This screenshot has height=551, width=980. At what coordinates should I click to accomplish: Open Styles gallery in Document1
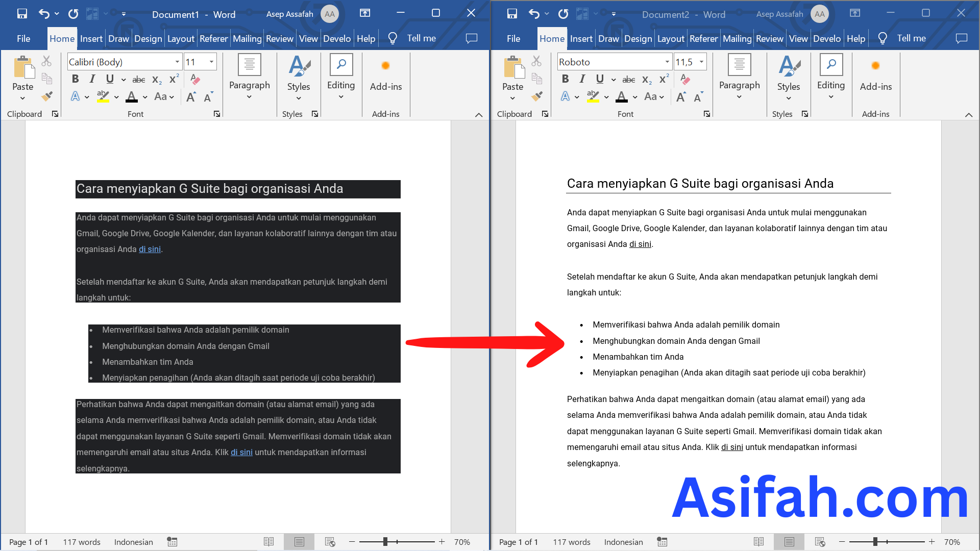click(299, 78)
